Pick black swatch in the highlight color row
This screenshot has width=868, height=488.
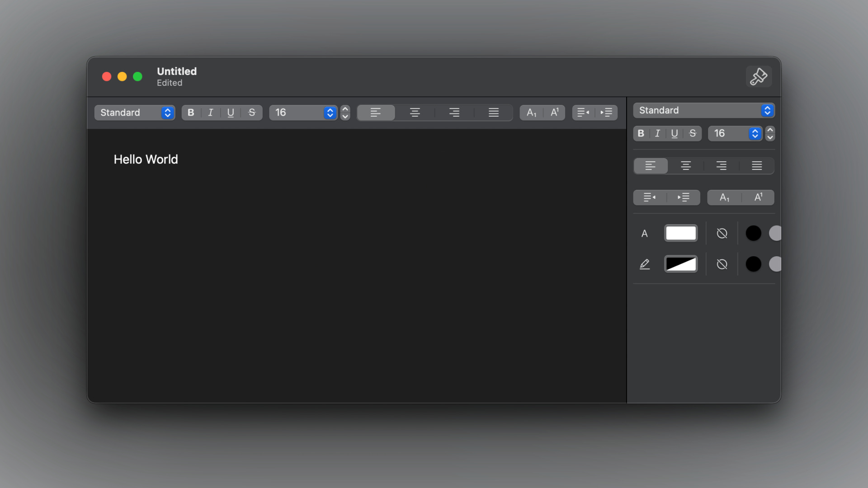pyautogui.click(x=753, y=264)
